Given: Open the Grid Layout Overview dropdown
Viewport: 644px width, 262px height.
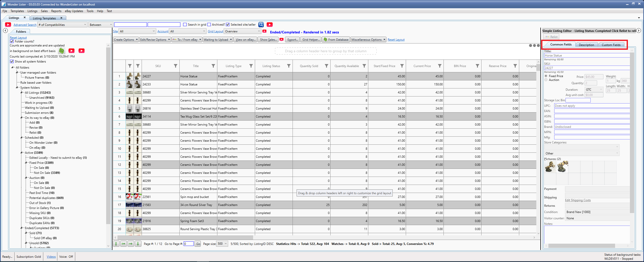Looking at the screenshot, I should [243, 31].
